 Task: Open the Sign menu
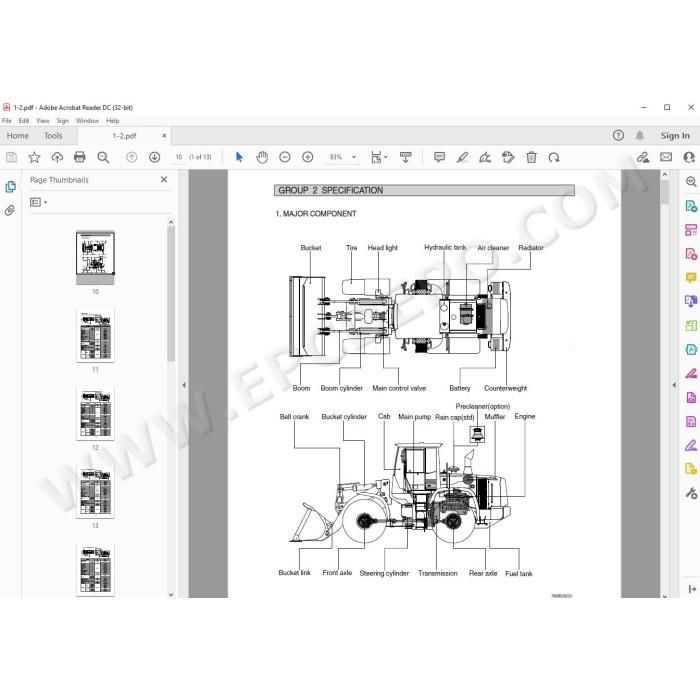62,121
